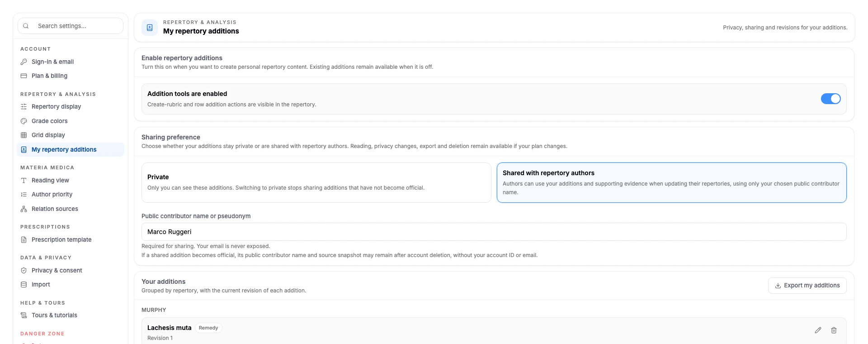Screen dimensions: 868x344
Task: Click Export my additions button
Action: [807, 286]
